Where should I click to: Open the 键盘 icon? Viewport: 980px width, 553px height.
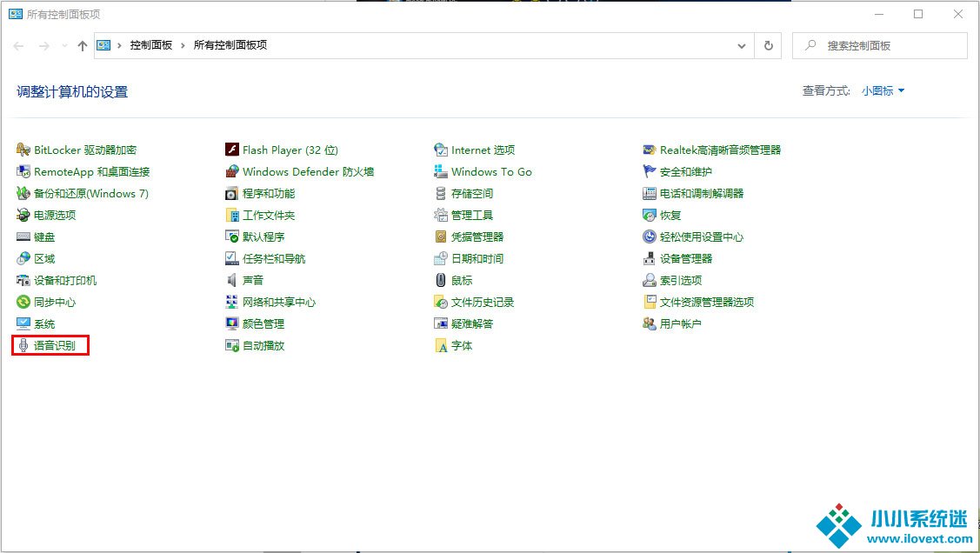pyautogui.click(x=23, y=237)
